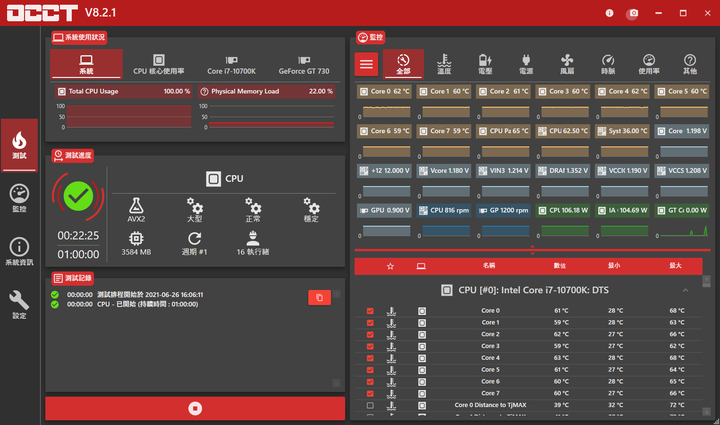
Task: Select the 時脈 clock speed filter
Action: [x=608, y=64]
